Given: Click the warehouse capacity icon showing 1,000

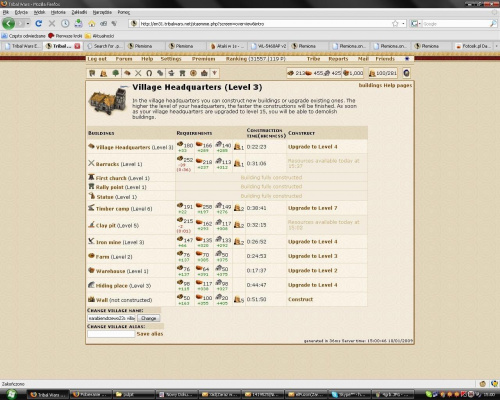Looking at the screenshot, I should coord(346,73).
